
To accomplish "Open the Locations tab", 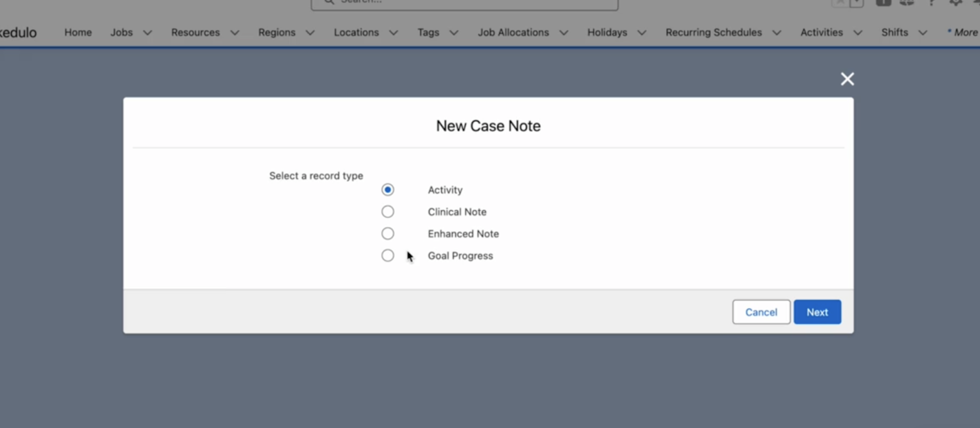I will click(x=356, y=32).
